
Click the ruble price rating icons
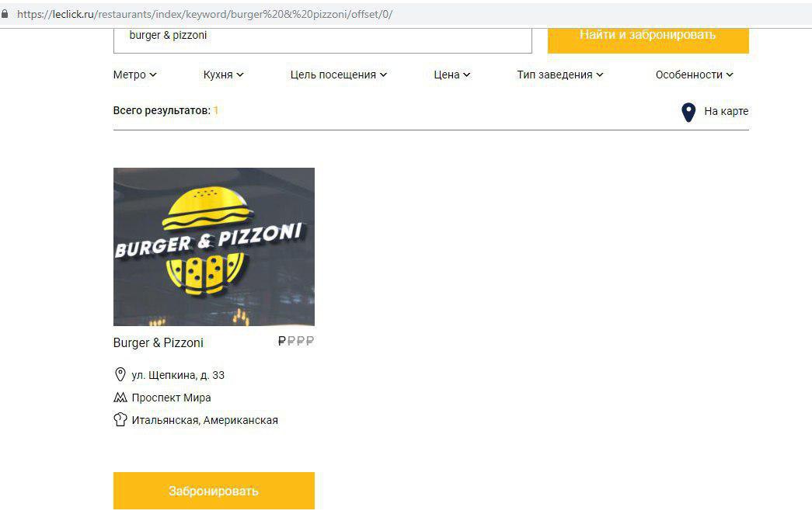click(296, 341)
